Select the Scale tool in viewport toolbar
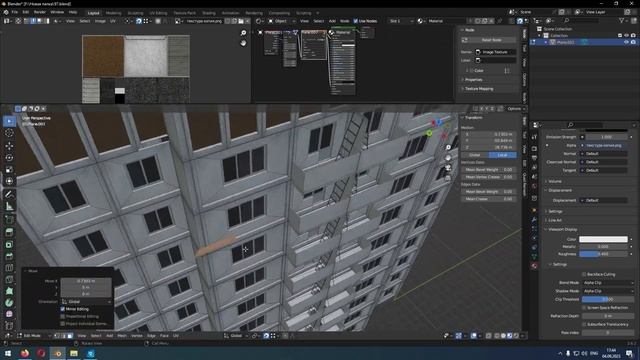Viewport: 640px width, 360px height. 9,169
